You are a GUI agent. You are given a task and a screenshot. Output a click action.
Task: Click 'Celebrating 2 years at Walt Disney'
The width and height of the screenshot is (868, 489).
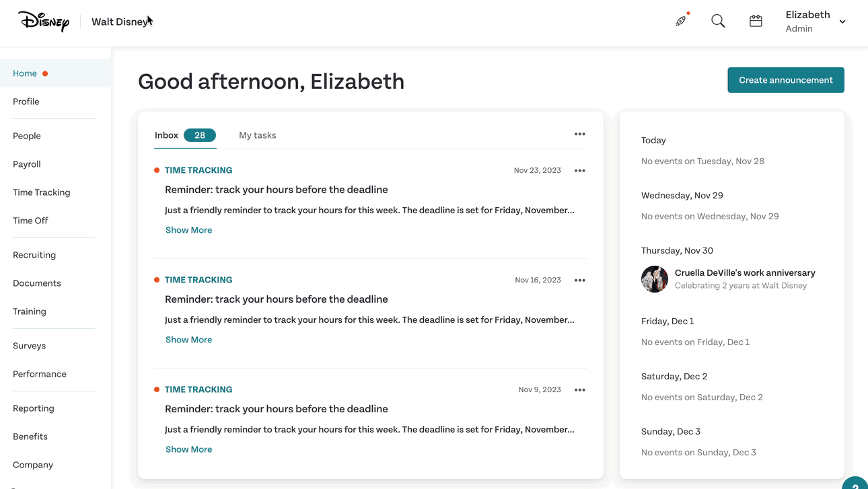(741, 285)
